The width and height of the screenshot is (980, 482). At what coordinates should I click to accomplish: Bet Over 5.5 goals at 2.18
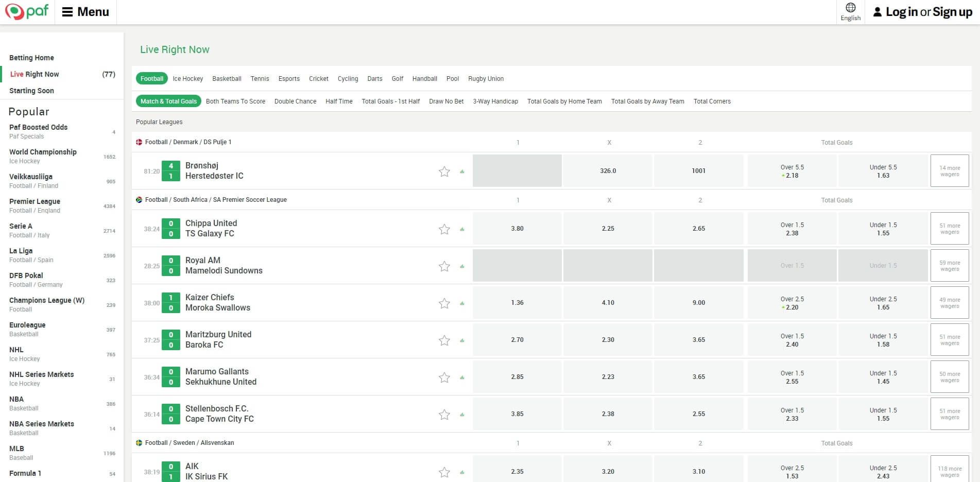(x=792, y=171)
